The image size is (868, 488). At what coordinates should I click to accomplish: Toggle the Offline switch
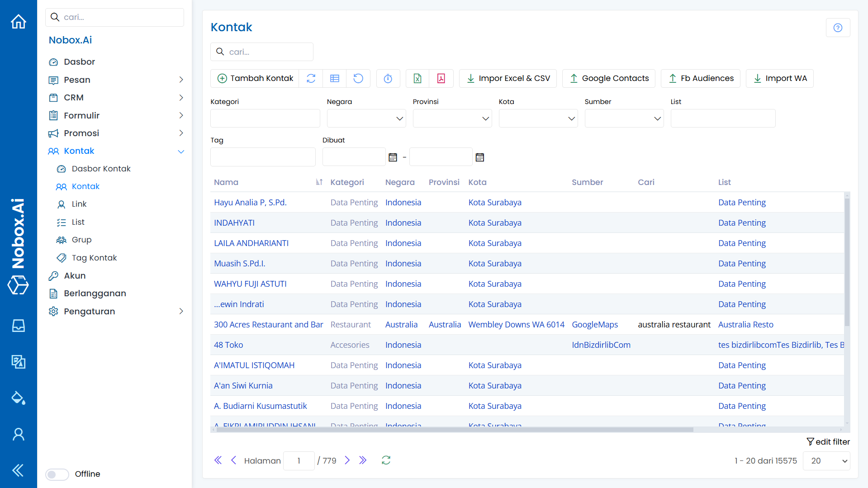(x=57, y=474)
